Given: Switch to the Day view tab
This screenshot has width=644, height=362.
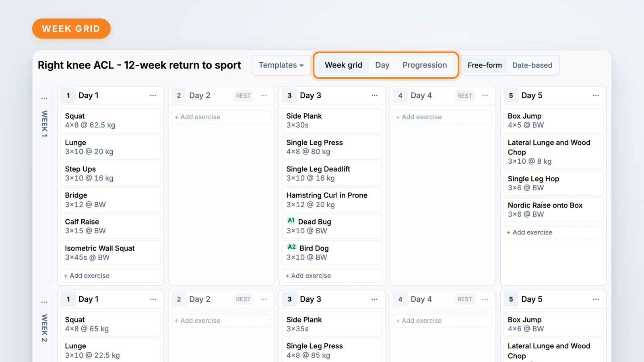Looking at the screenshot, I should 382,65.
